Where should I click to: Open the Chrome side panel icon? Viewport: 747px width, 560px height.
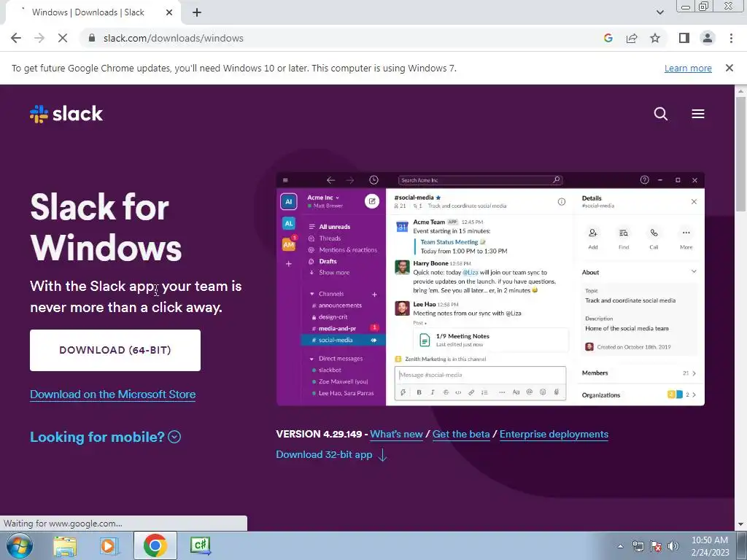coord(684,38)
